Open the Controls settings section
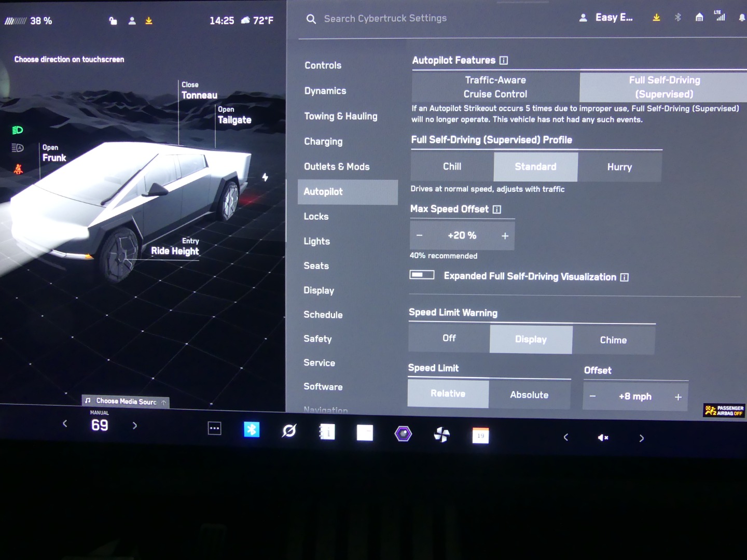The width and height of the screenshot is (747, 560). click(x=323, y=65)
